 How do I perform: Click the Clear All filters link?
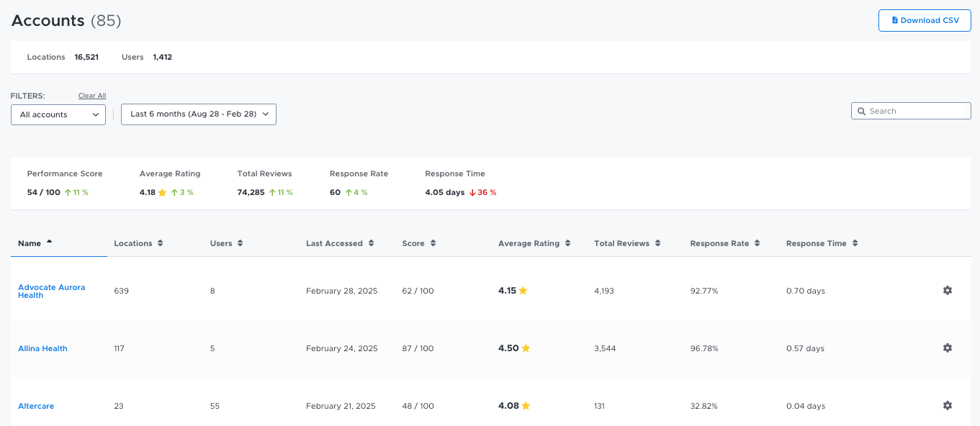(92, 96)
